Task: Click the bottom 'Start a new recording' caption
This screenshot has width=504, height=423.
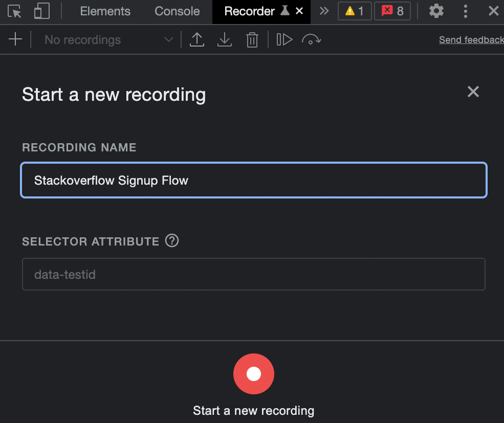Action: 254,410
